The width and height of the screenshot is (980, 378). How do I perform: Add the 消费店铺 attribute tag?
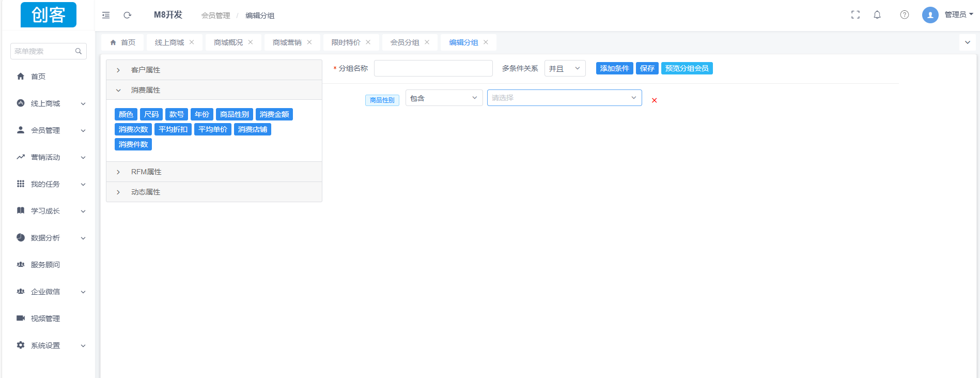(253, 129)
